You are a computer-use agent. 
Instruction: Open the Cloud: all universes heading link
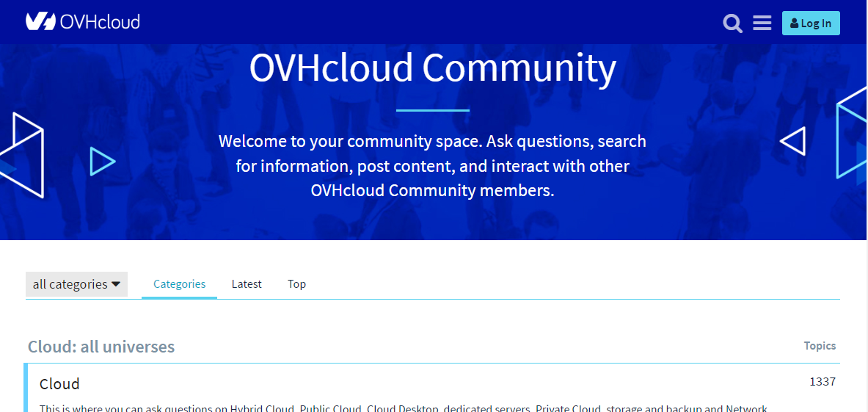point(101,347)
